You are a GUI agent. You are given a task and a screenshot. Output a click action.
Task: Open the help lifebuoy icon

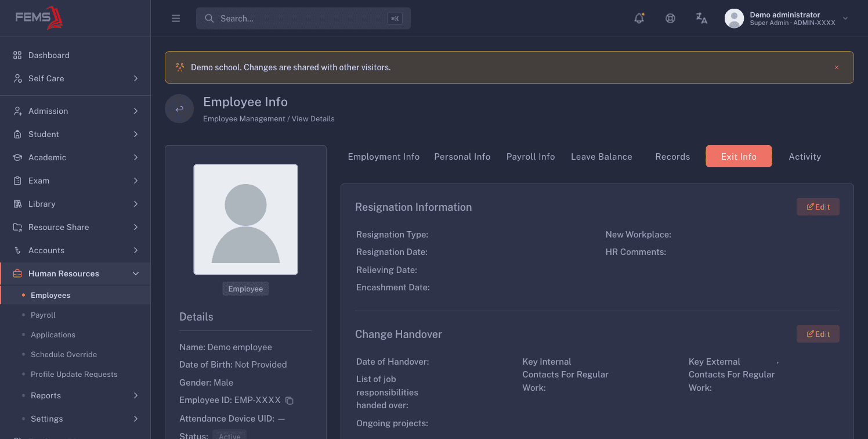[670, 19]
